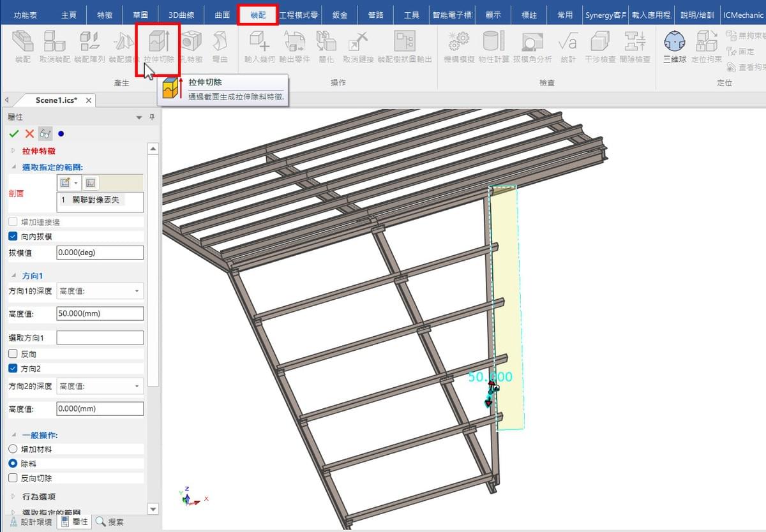
Task: Click the 設計環境 bottom tab button
Action: [29, 522]
